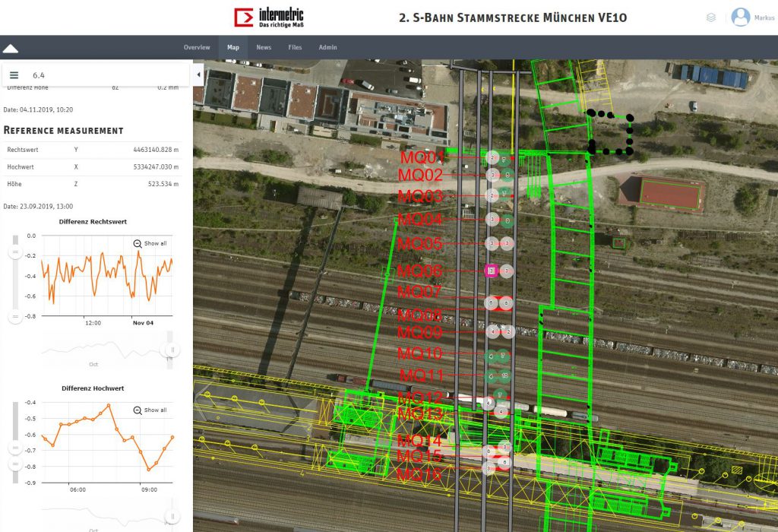
Task: Select left green marker at MQ11
Action: click(492, 377)
